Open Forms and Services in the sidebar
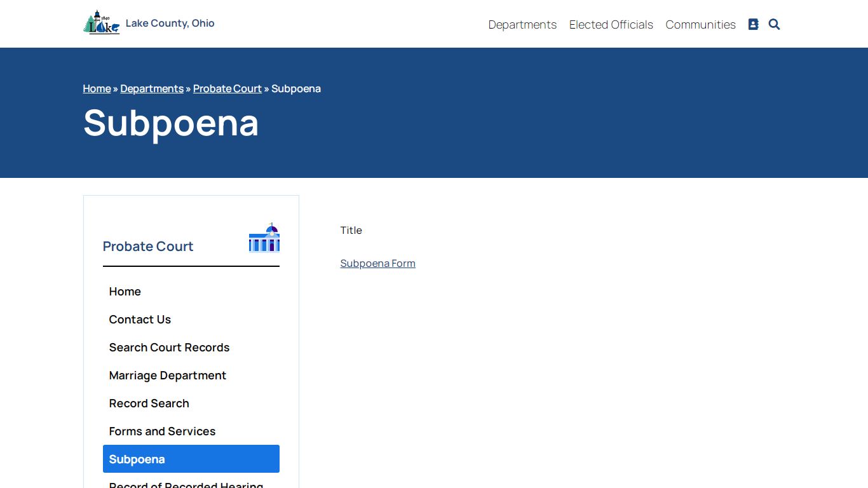Image resolution: width=868 pixels, height=488 pixels. pos(191,431)
